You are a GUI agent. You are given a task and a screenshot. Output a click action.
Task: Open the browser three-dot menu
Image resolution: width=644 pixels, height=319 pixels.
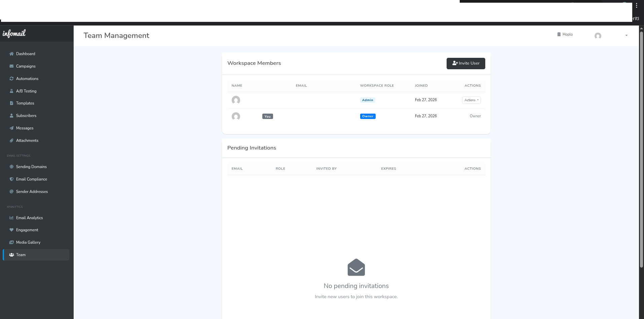coord(637,5)
